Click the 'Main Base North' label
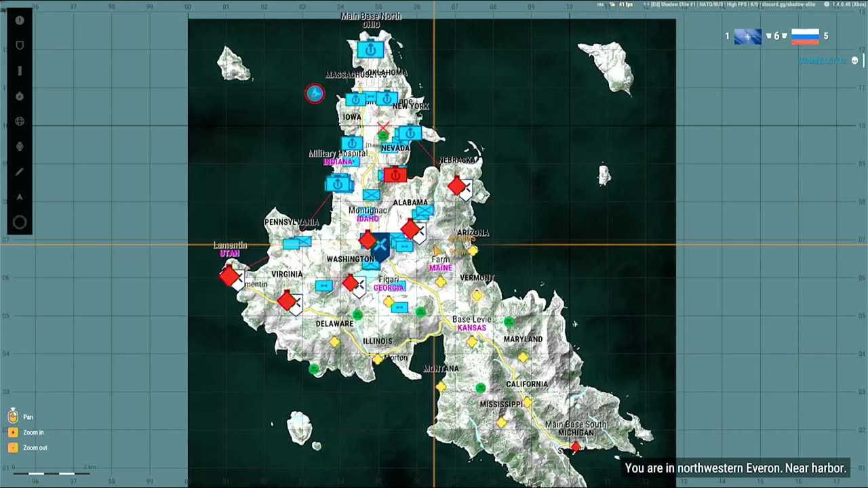Screen dimensions: 868x488 (370, 16)
